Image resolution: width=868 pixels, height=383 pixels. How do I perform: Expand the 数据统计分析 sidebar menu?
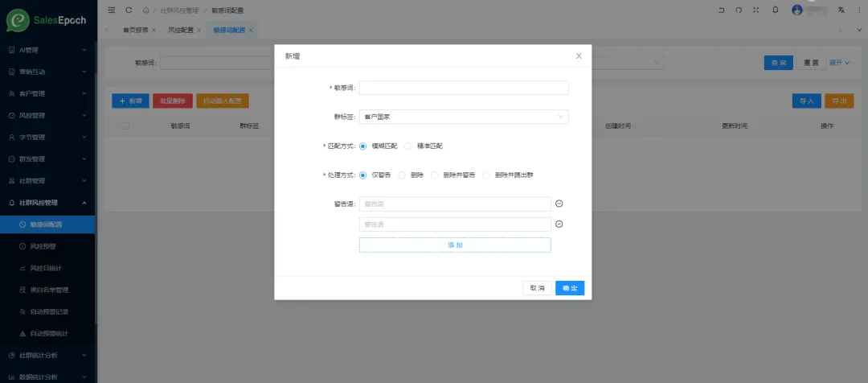[47, 377]
